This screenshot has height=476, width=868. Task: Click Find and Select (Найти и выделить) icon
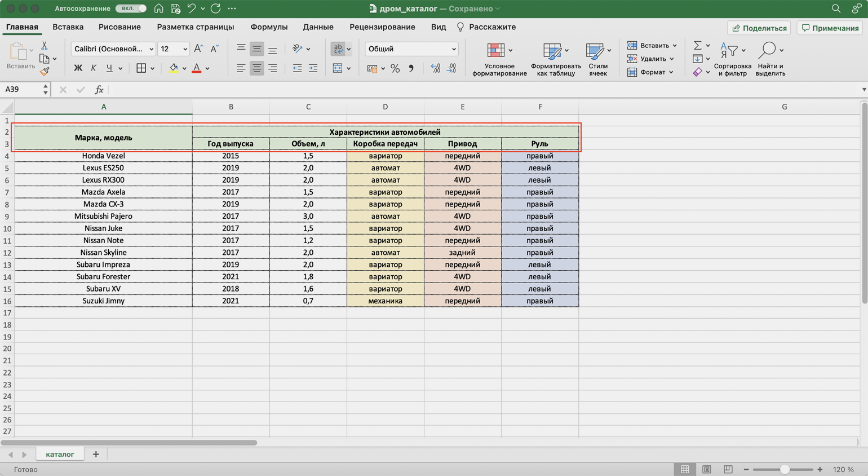pyautogui.click(x=770, y=59)
